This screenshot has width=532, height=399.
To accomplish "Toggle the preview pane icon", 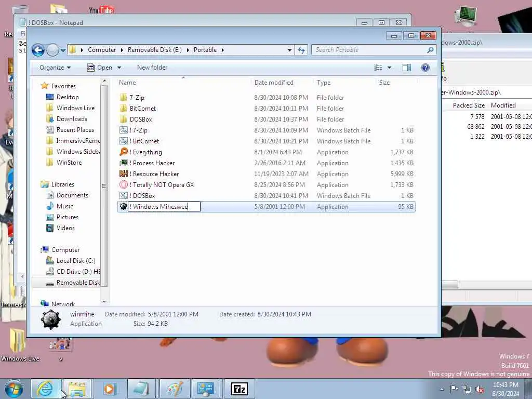I will coord(406,68).
